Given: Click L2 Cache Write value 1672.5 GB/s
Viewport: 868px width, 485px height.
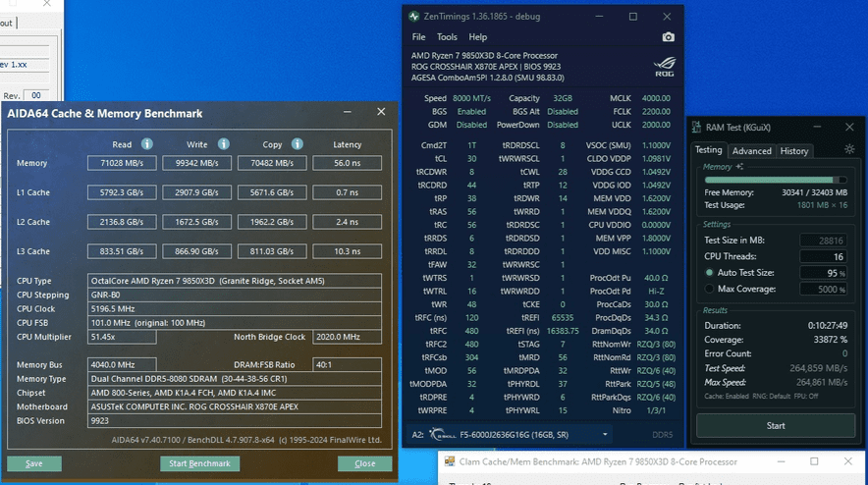Looking at the screenshot, I should point(196,222).
